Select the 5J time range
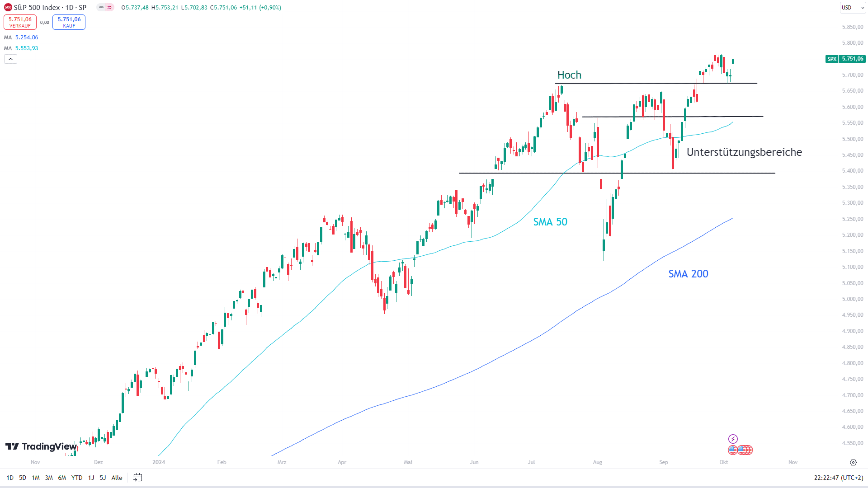868x488 pixels. coord(103,478)
